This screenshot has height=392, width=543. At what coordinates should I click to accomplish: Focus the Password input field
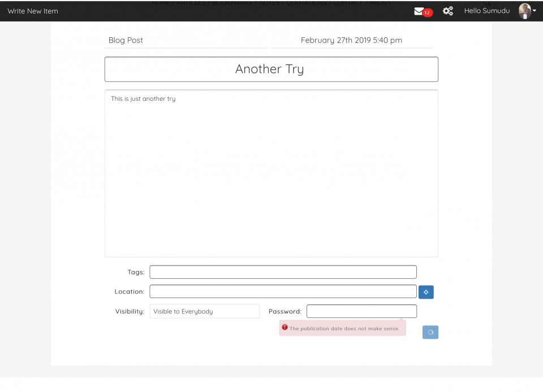point(361,311)
